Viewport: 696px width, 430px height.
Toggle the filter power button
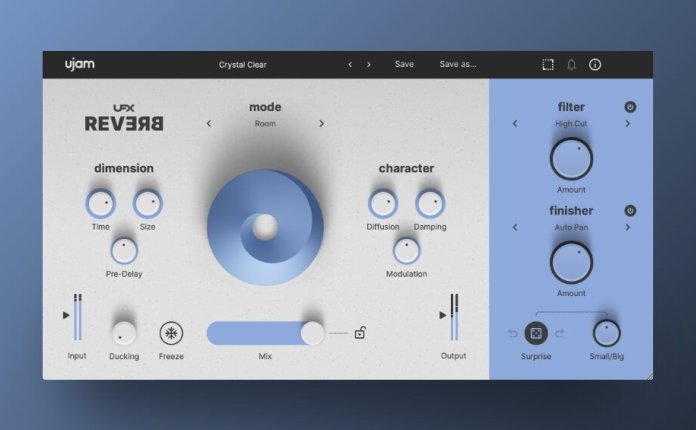(x=630, y=107)
